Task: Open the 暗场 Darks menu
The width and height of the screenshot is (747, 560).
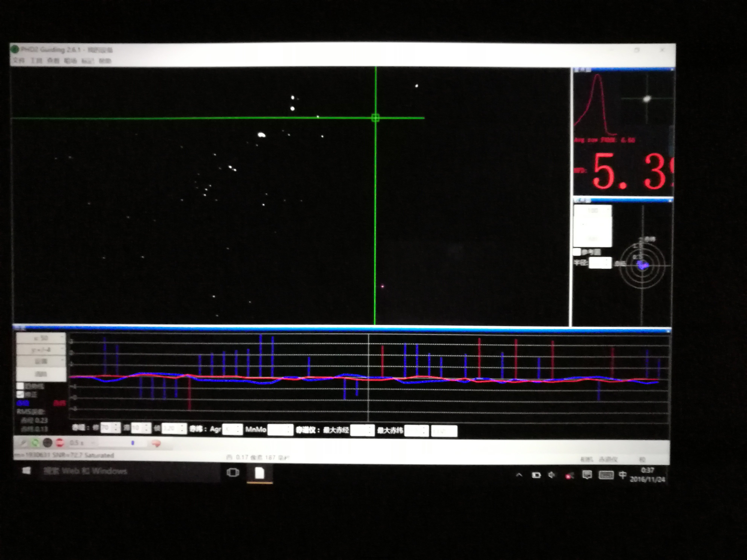Action: coord(70,61)
